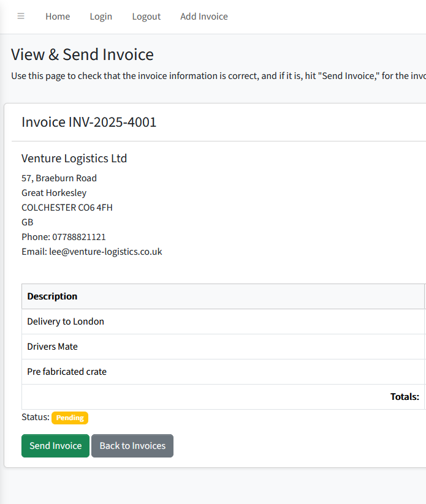
Task: Open the Login page link
Action: click(x=101, y=17)
